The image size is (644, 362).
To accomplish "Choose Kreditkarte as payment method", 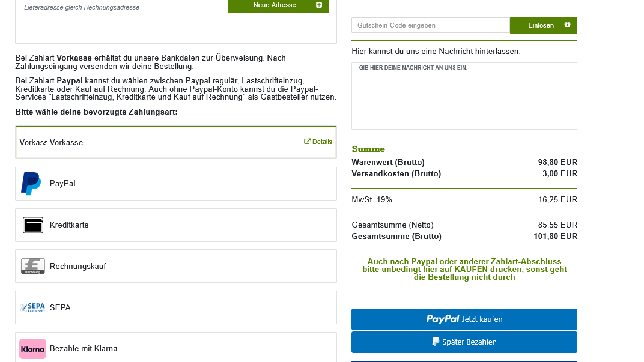I will pos(176,225).
